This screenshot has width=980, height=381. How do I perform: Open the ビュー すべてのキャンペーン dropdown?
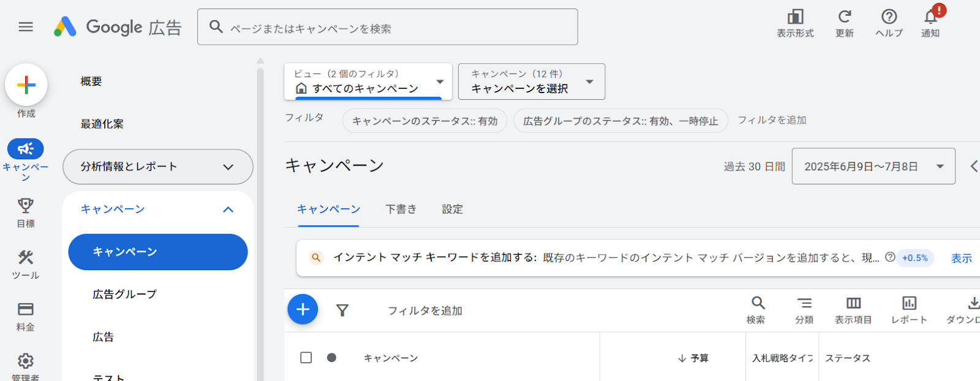(368, 81)
